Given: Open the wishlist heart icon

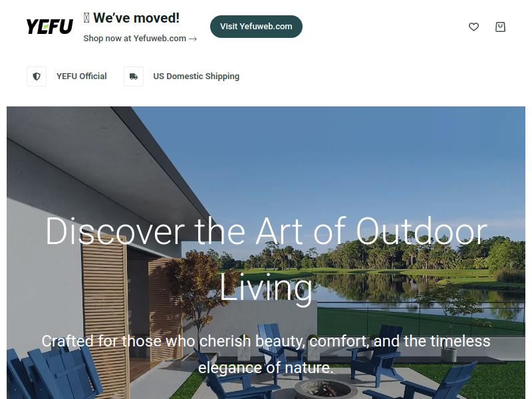Looking at the screenshot, I should click(473, 27).
